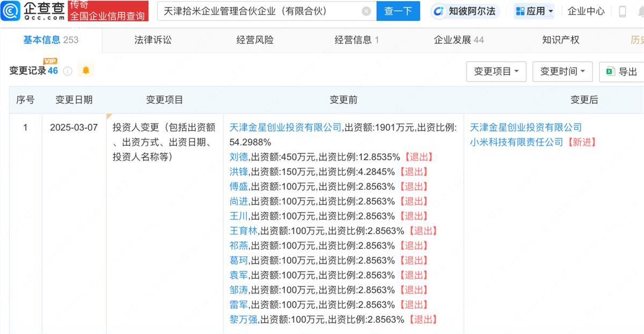Switch to the 法律诉讼 tab

pos(152,40)
